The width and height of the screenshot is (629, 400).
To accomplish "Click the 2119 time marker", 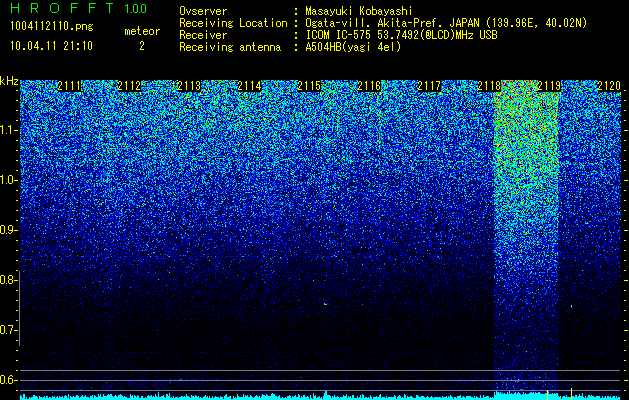I will tap(549, 86).
